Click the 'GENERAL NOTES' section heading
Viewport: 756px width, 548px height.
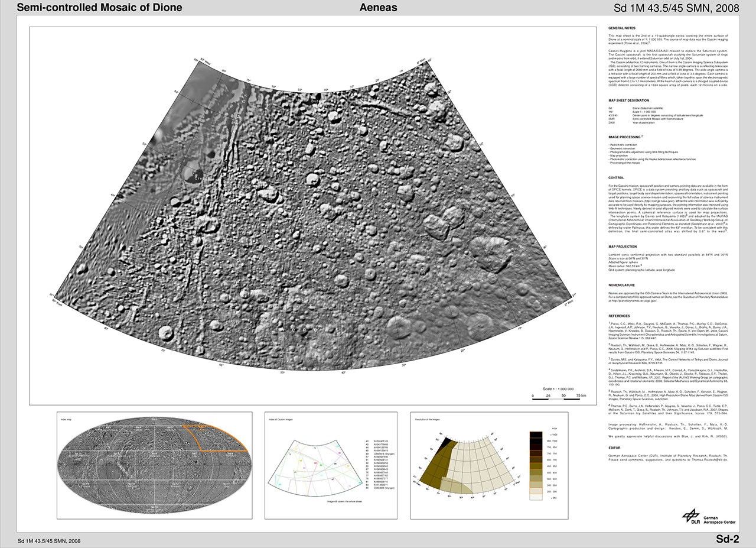[621, 28]
